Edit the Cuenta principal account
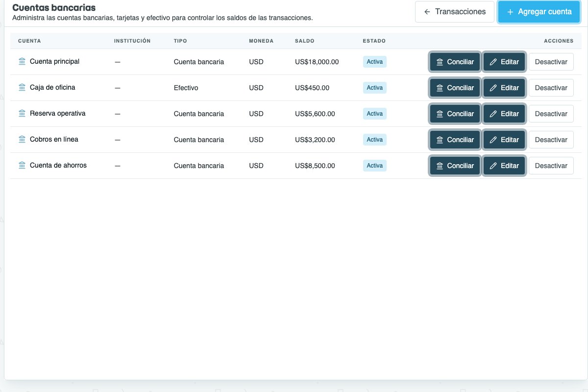Screen dimensions: 588x392 504,62
